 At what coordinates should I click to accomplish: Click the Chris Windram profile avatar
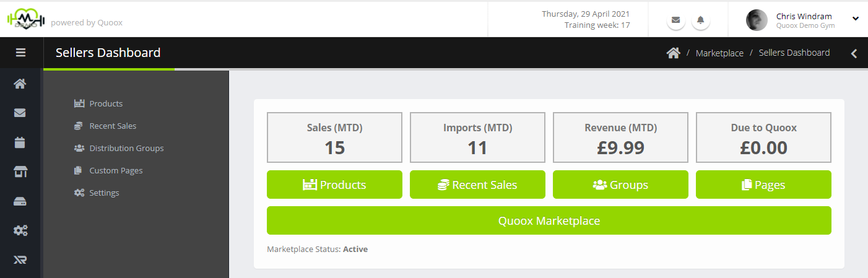tap(757, 20)
